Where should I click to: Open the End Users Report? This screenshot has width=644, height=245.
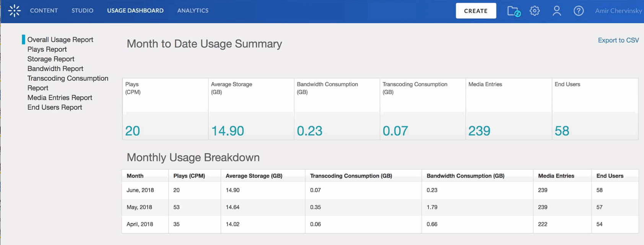tap(55, 107)
